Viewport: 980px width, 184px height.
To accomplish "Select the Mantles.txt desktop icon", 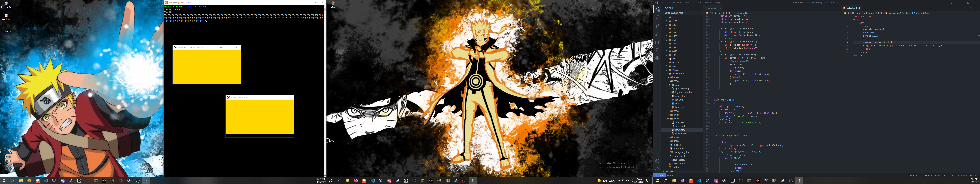I will (6, 17).
